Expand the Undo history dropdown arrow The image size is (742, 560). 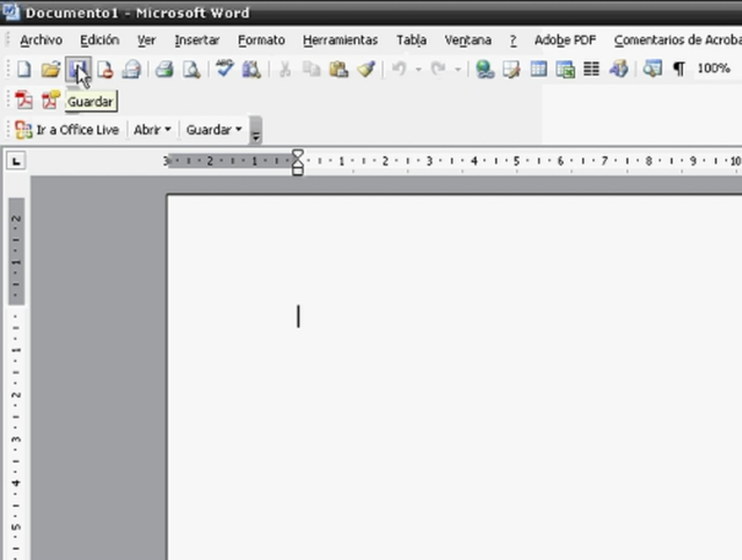(418, 70)
